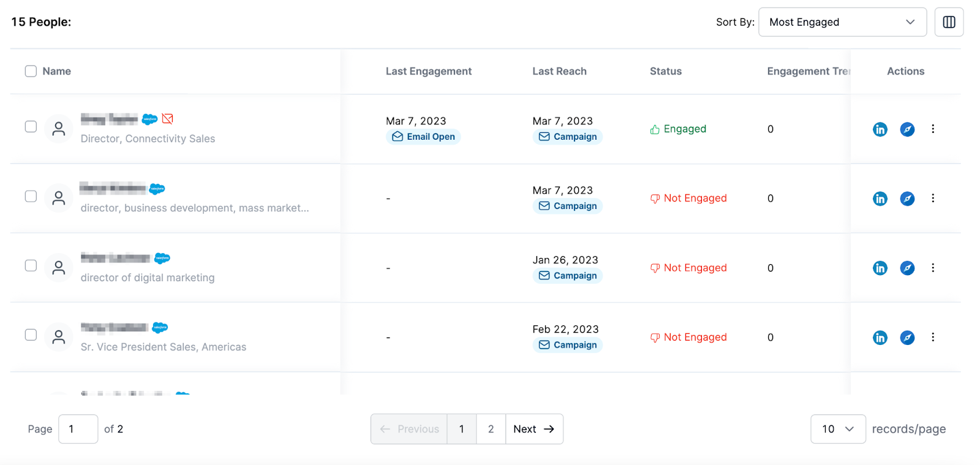This screenshot has height=465, width=980.
Task: Open compass icon for Sr. Vice President Sales
Action: click(907, 338)
